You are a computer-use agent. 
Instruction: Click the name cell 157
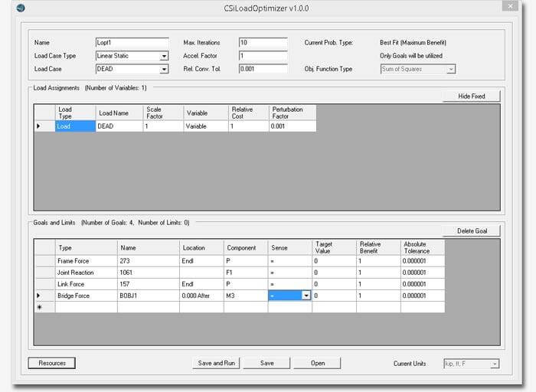click(149, 284)
